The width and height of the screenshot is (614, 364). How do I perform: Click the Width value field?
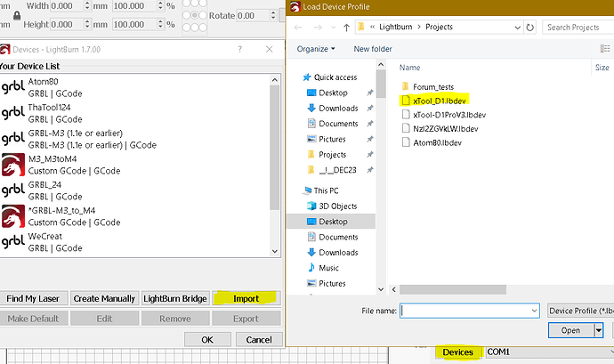67,6
